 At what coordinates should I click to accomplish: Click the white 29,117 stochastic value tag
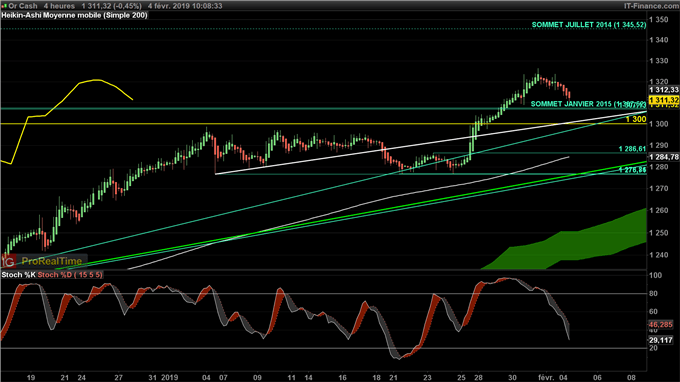click(x=660, y=340)
